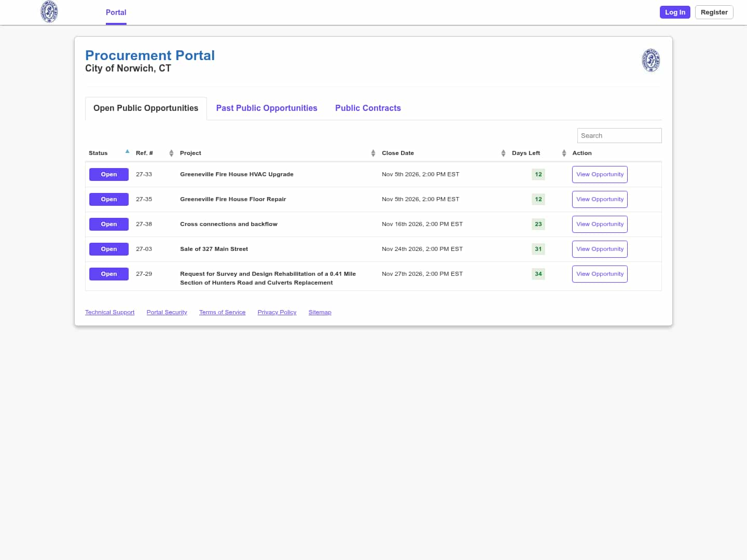Click project title Greeneville Fire House HVAC Upgrade
Image resolution: width=747 pixels, height=560 pixels.
[237, 175]
